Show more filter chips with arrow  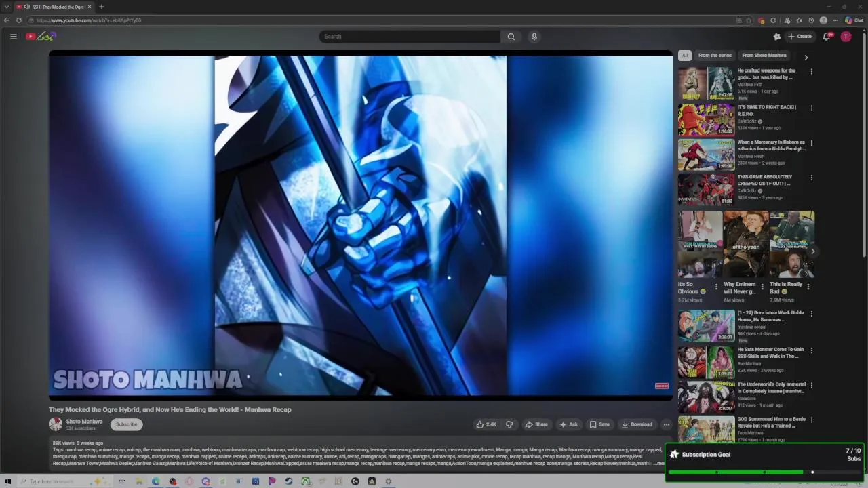click(x=806, y=57)
